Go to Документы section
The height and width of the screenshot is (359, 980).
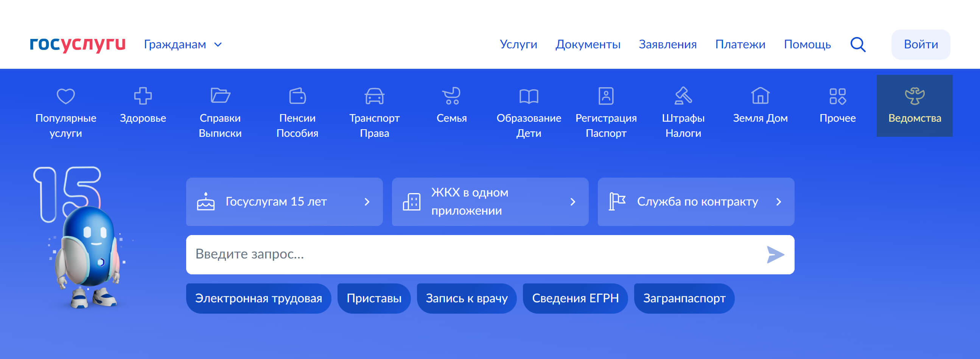(x=588, y=45)
